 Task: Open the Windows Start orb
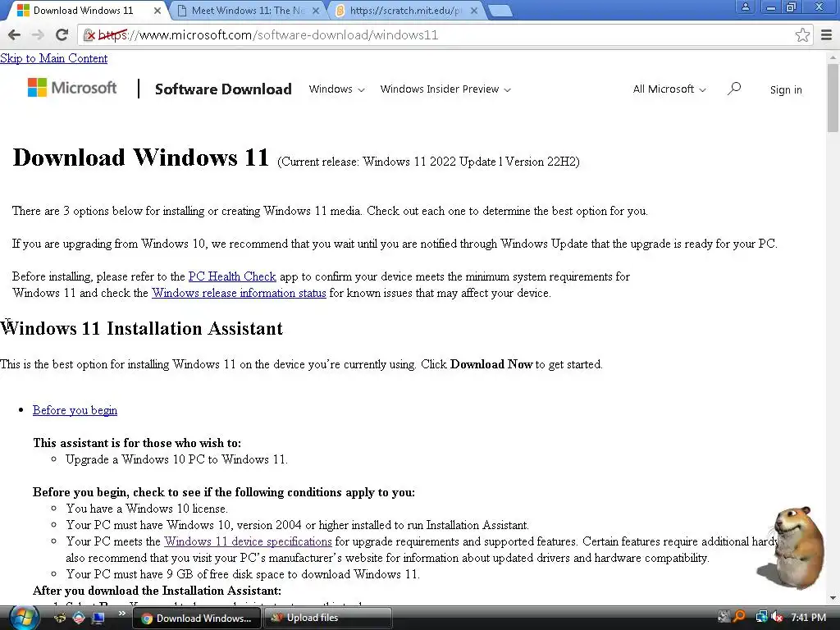[23, 618]
